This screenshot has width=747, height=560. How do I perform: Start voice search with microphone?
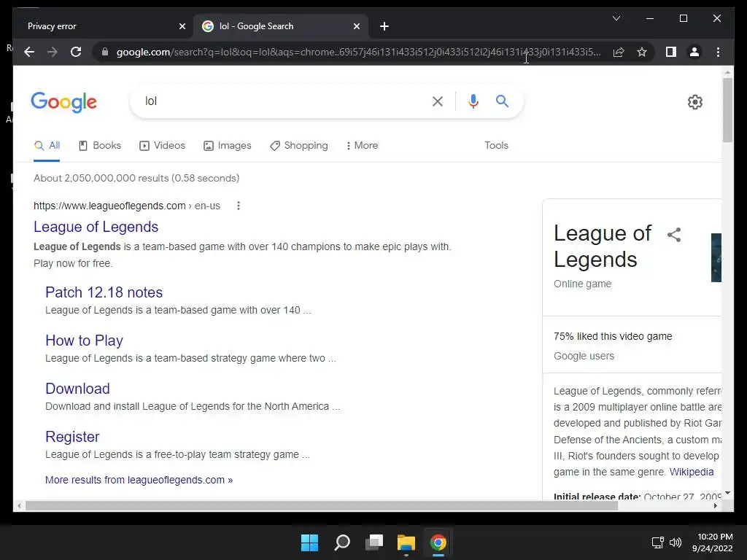click(x=473, y=101)
